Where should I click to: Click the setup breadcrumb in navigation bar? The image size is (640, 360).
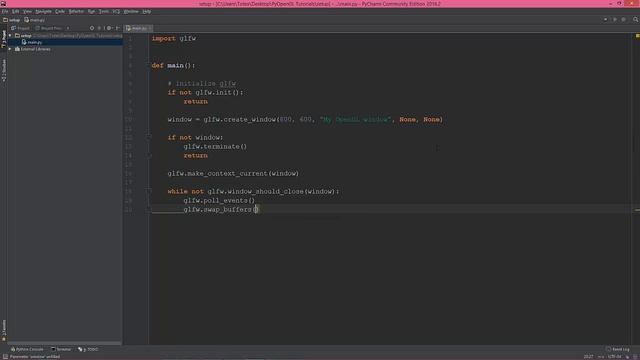[x=11, y=20]
